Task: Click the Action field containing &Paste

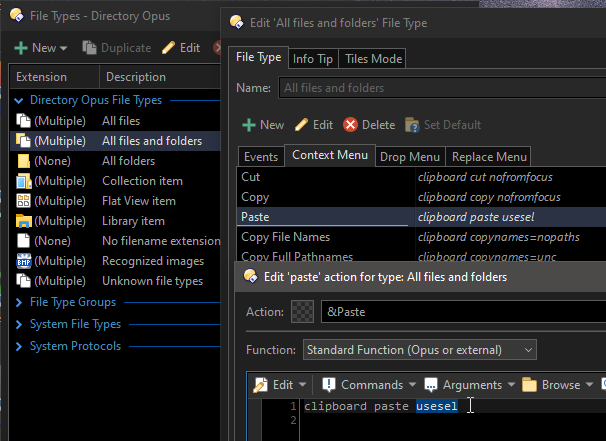Action: point(463,312)
